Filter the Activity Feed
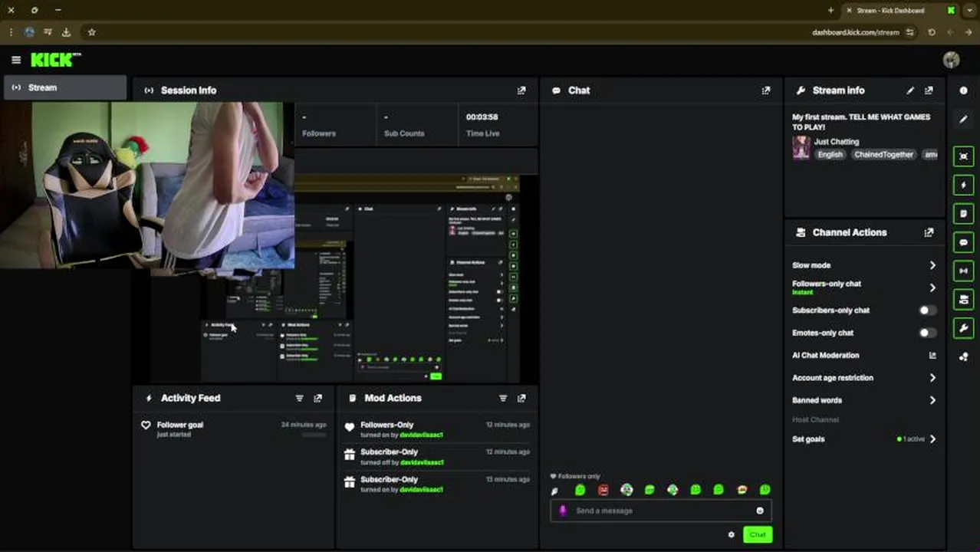This screenshot has height=552, width=980. click(299, 398)
